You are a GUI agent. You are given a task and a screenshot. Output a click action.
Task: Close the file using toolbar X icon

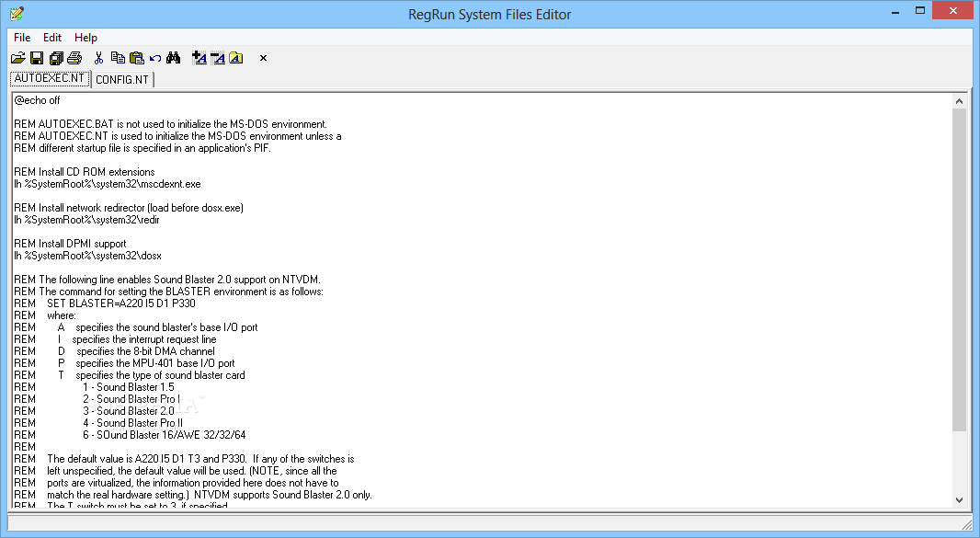263,58
